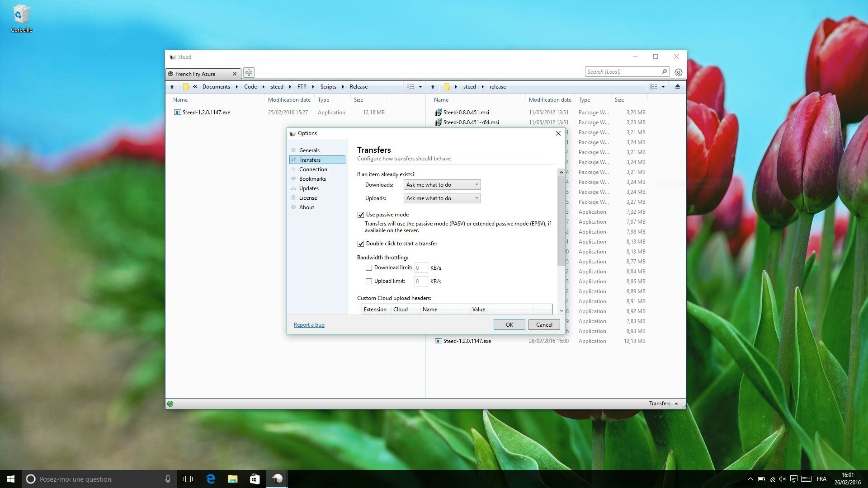Uncheck Use passive mode

(361, 215)
